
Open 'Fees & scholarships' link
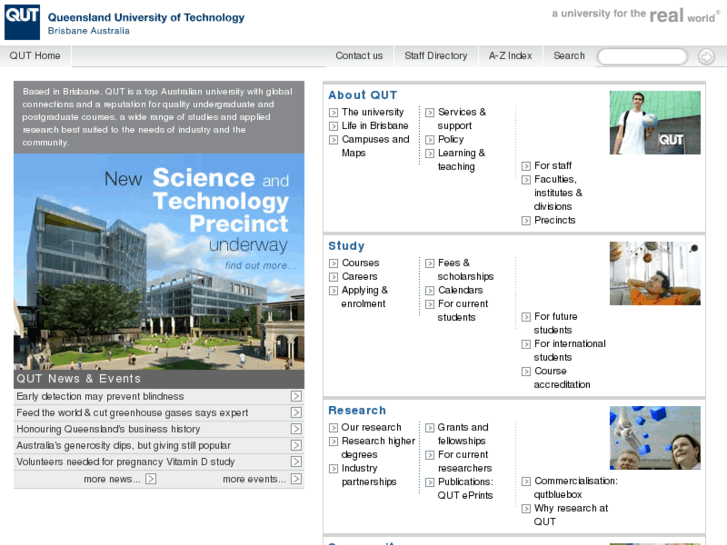click(466, 269)
